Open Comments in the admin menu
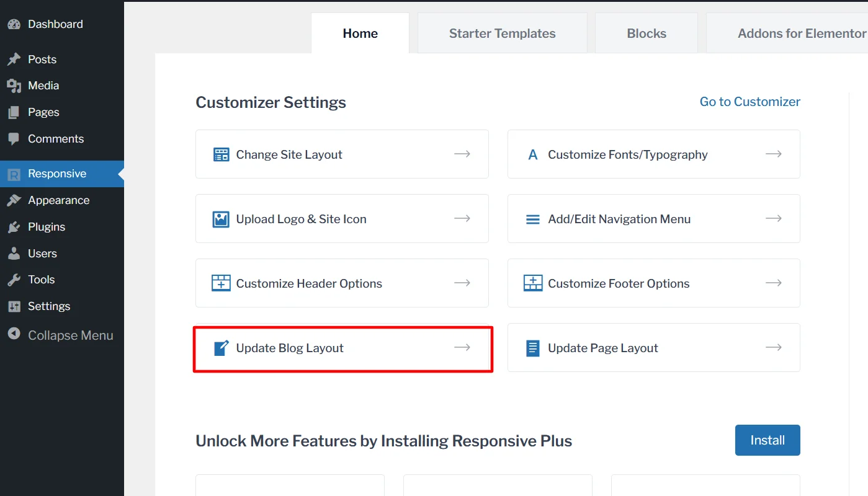The image size is (868, 496). coord(62,139)
